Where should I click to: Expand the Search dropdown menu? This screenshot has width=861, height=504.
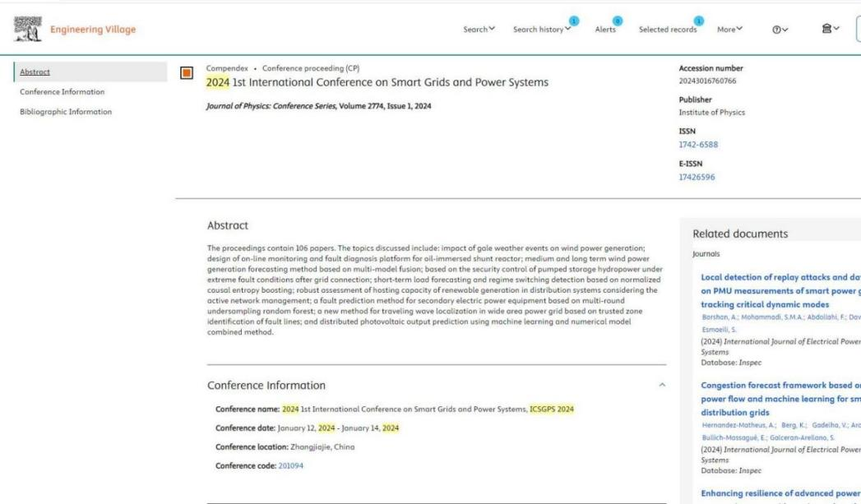tap(479, 30)
